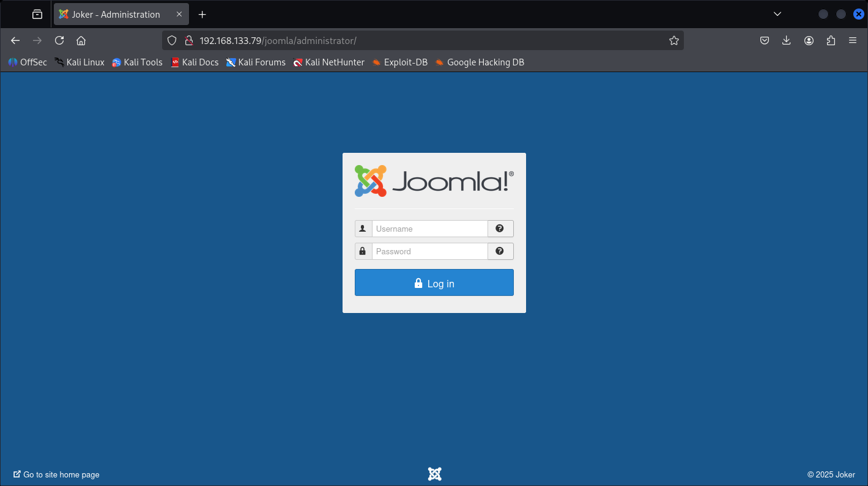The height and width of the screenshot is (486, 868).
Task: Open the Kali NetHunter bookmark
Action: click(x=328, y=62)
